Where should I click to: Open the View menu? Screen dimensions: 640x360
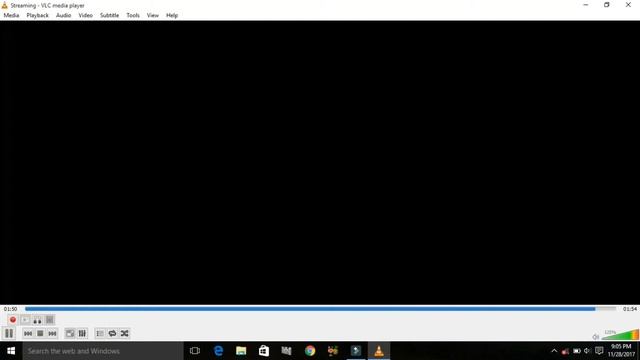coord(153,15)
